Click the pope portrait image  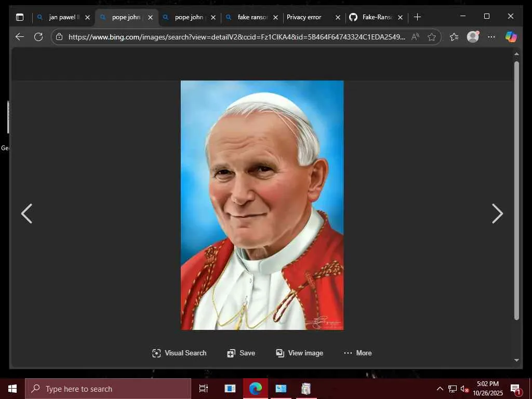[x=262, y=205]
